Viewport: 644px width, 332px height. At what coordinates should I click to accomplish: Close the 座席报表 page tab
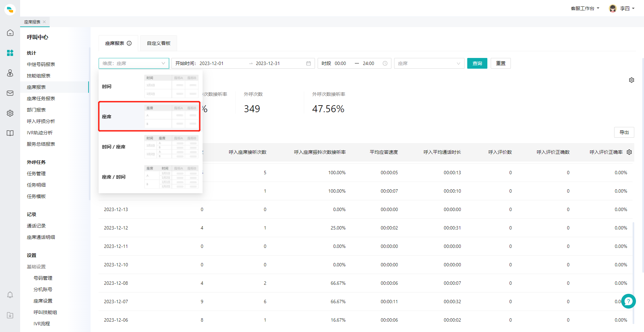(x=44, y=22)
